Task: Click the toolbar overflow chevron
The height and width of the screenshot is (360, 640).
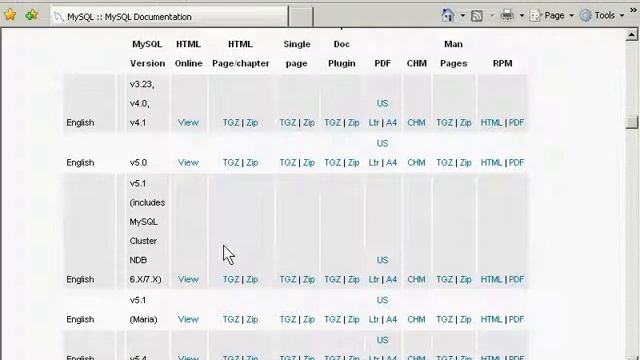Action: pyautogui.click(x=633, y=10)
